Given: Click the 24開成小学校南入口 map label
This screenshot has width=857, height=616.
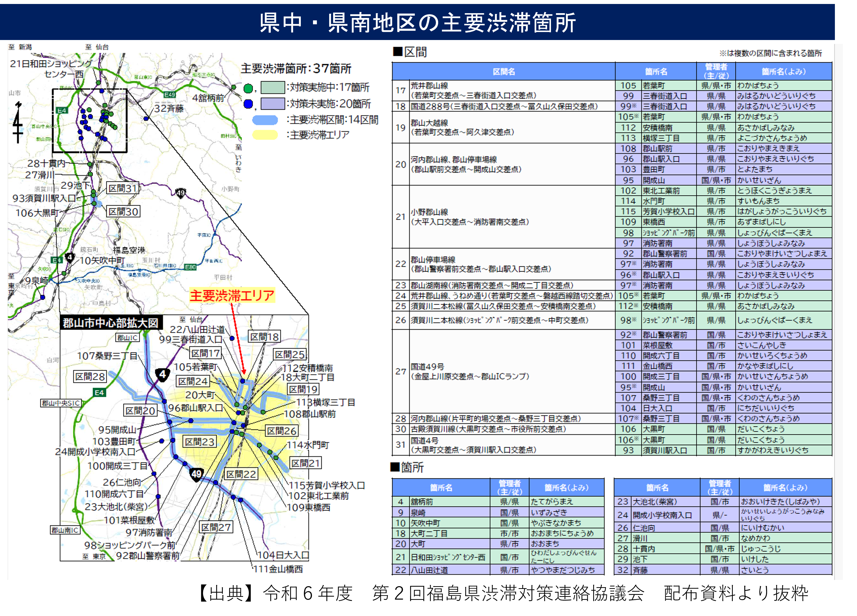Looking at the screenshot, I should click(x=95, y=452).
